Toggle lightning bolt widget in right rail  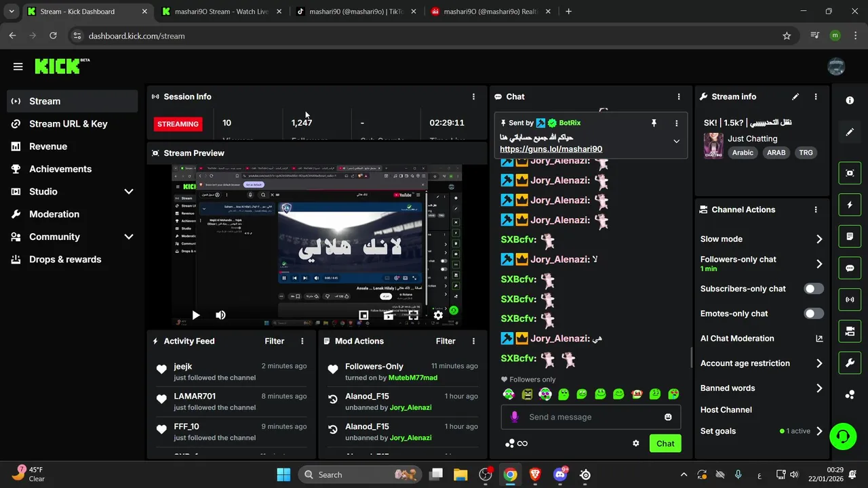pos(850,205)
